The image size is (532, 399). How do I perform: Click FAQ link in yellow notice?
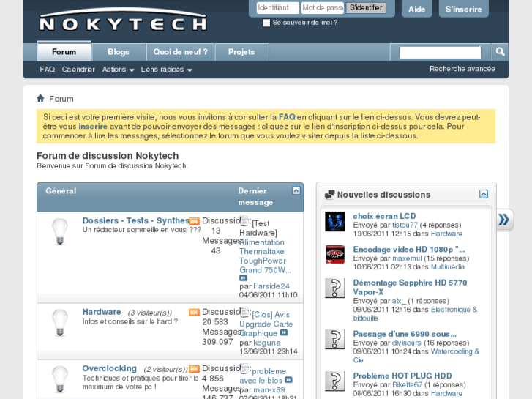[287, 117]
